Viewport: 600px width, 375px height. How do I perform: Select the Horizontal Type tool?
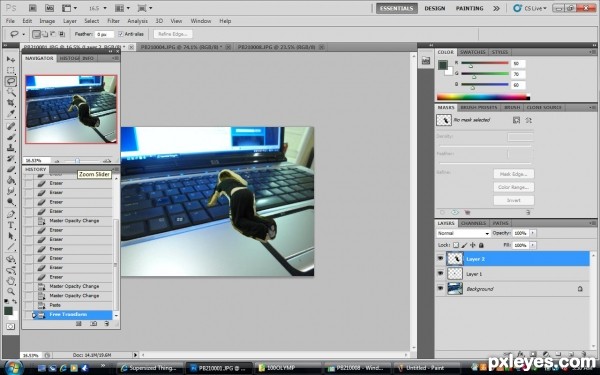point(11,225)
